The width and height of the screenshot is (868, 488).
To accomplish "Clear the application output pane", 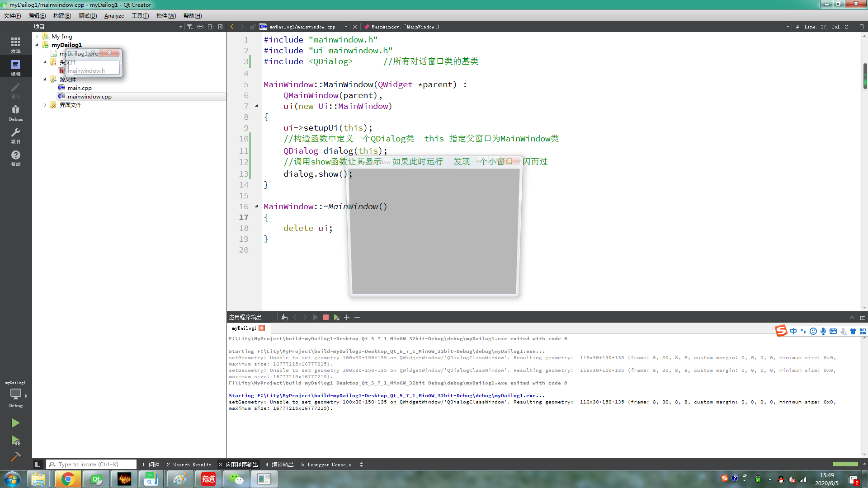I will click(x=284, y=317).
